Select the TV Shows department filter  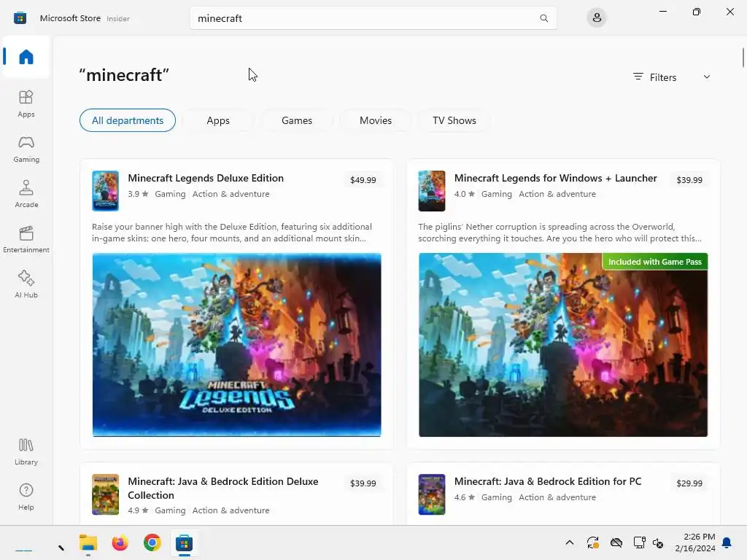click(x=454, y=120)
